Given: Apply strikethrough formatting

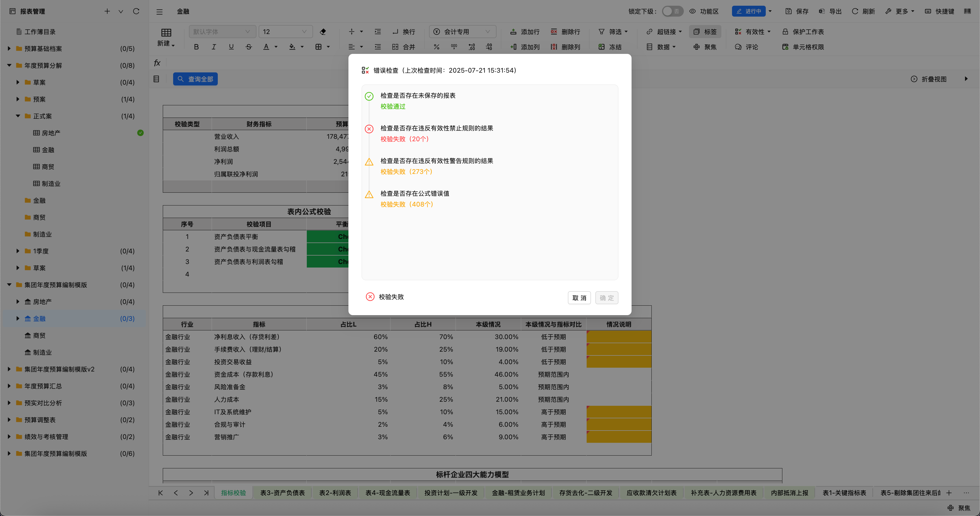Looking at the screenshot, I should [249, 47].
